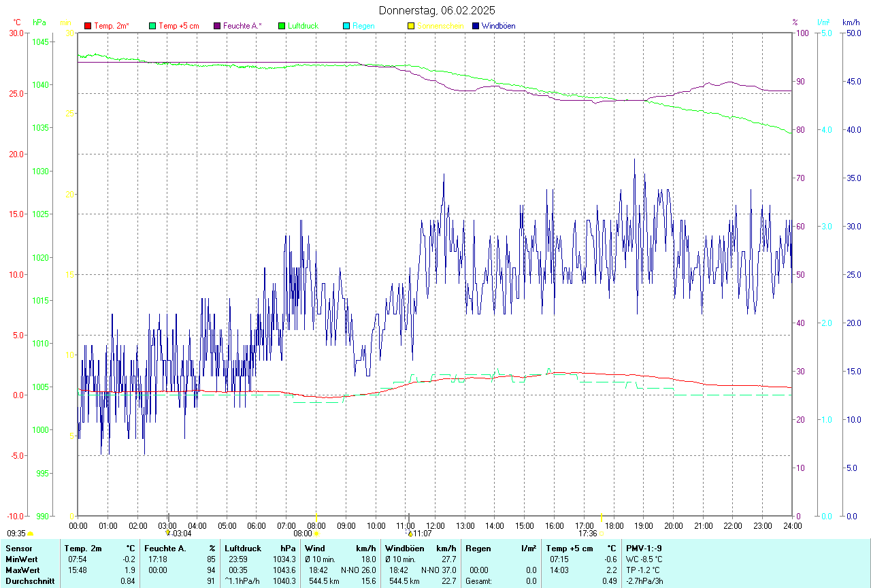Click the green Temp +5 cm legend square
The height and width of the screenshot is (588, 871).
click(x=152, y=26)
